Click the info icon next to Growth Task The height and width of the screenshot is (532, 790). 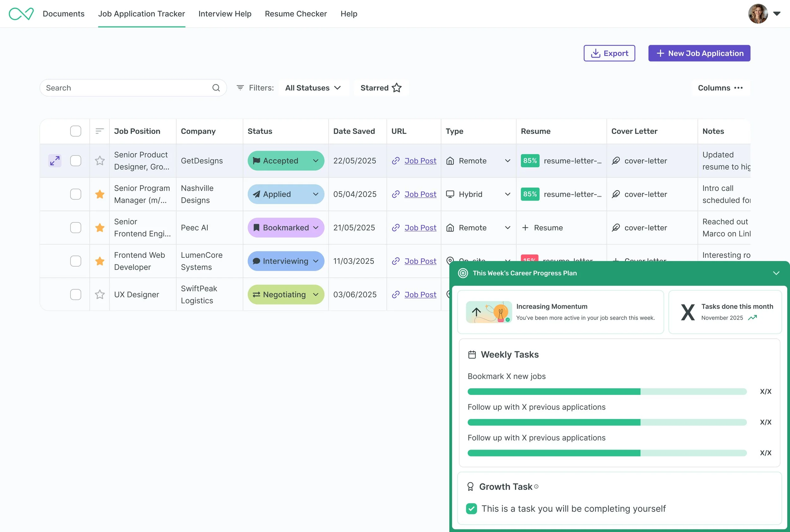click(x=536, y=487)
